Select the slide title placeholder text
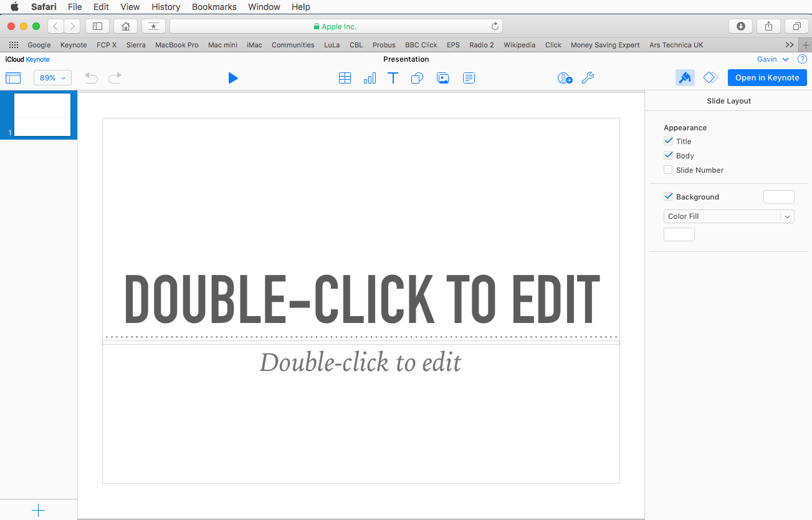Viewport: 812px width, 520px height. click(x=362, y=299)
